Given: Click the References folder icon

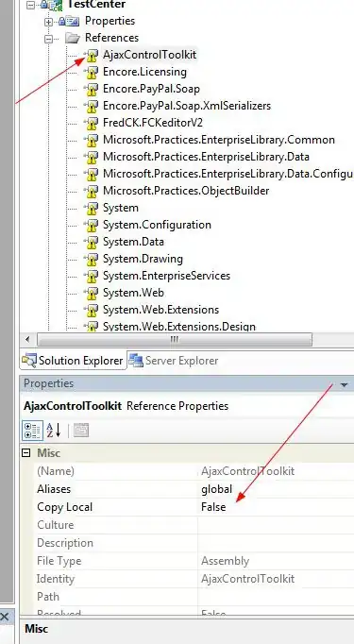Looking at the screenshot, I should (73, 38).
